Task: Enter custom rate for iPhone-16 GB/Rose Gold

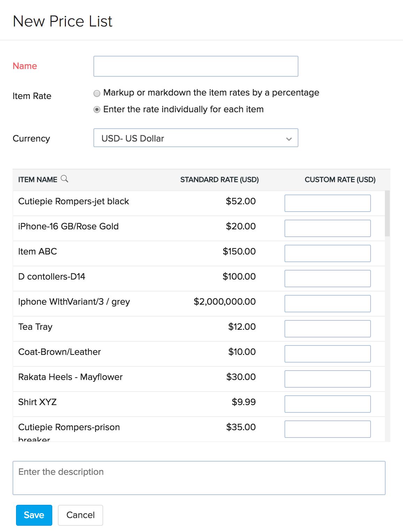Action: (x=327, y=228)
